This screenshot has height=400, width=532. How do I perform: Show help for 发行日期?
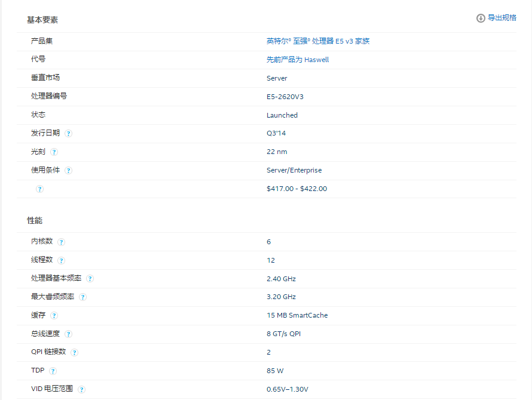click(69, 134)
